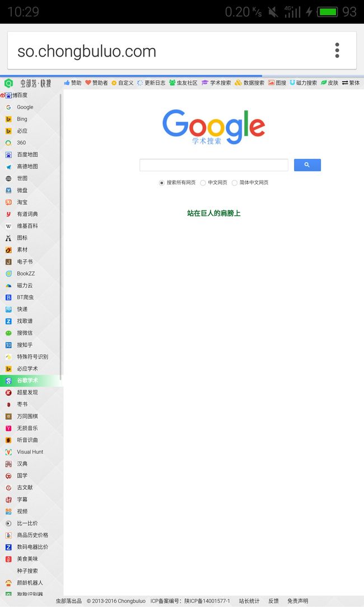Viewport: 364px width, 607px height.
Task: Open 图搜 in top toolbar
Action: (277, 83)
